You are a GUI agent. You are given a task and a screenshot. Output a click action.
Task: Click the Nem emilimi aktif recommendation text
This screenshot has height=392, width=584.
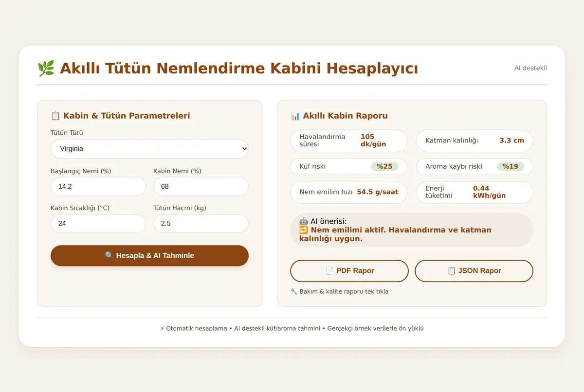click(395, 234)
